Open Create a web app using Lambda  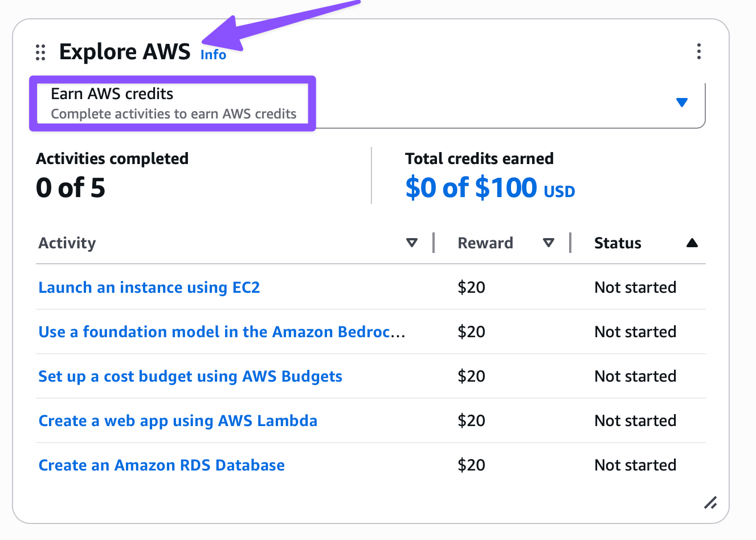click(178, 421)
